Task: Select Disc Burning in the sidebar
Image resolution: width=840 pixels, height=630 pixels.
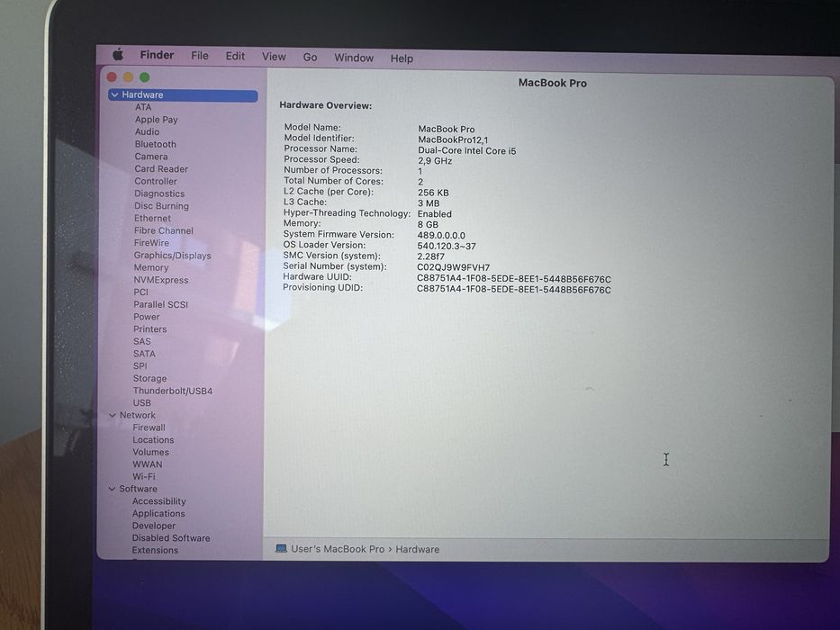Action: (x=161, y=206)
